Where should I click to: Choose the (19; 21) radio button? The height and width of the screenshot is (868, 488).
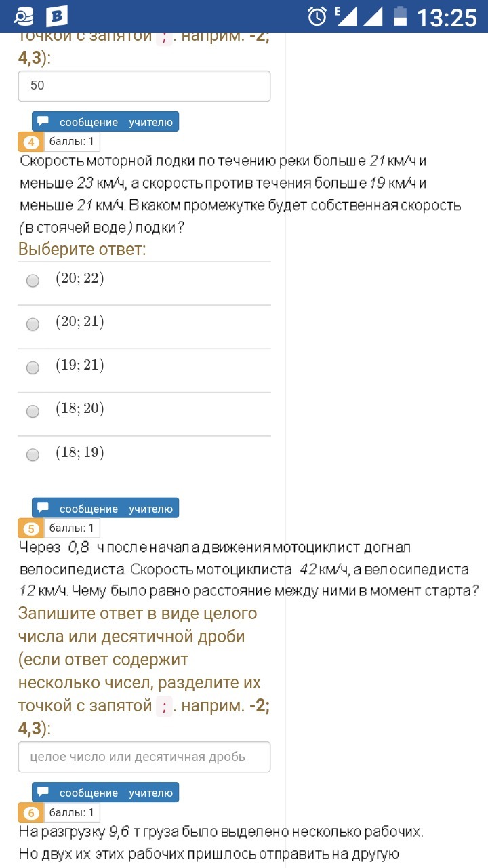33,368
